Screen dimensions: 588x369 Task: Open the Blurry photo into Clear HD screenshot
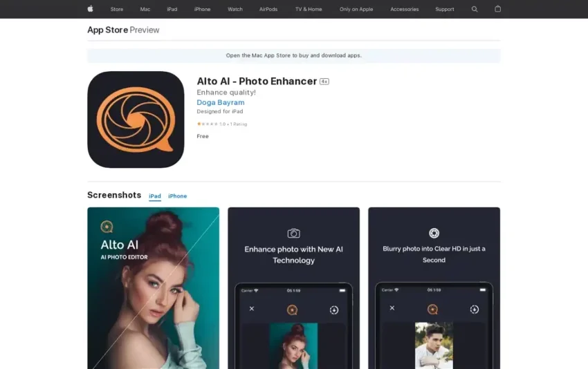coord(434,288)
